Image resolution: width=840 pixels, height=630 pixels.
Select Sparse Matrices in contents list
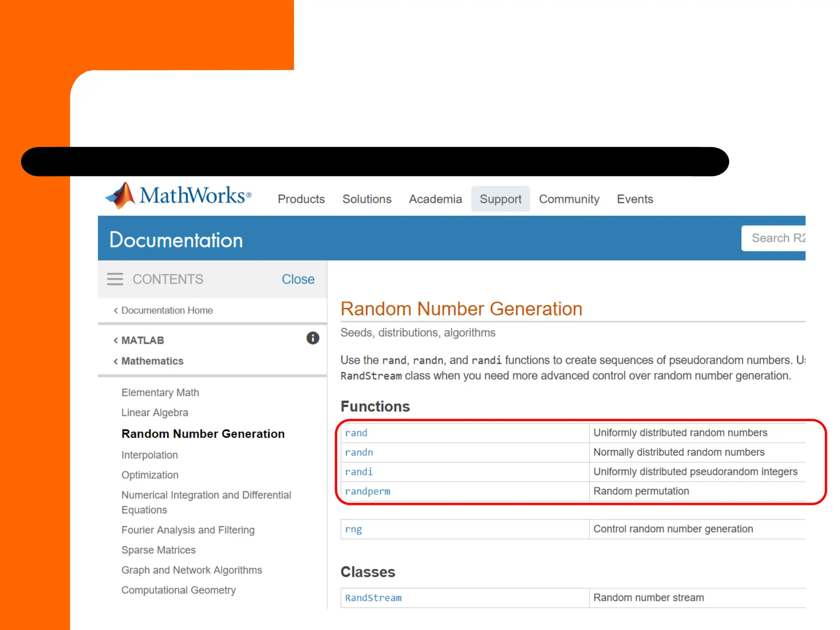click(158, 550)
